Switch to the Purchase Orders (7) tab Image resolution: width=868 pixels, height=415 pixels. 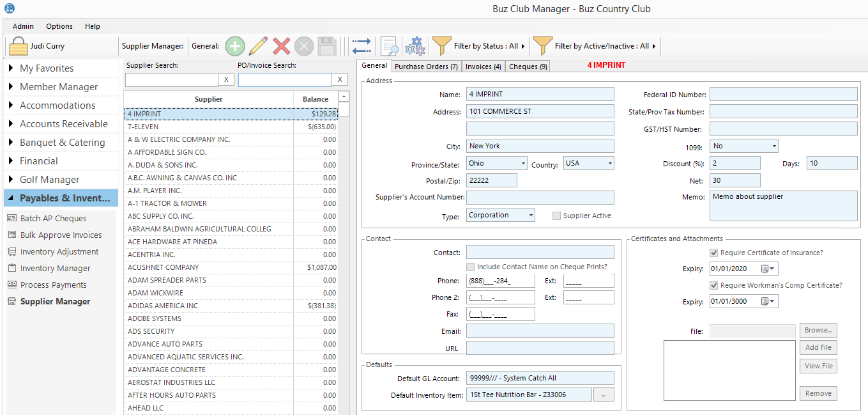(x=426, y=67)
